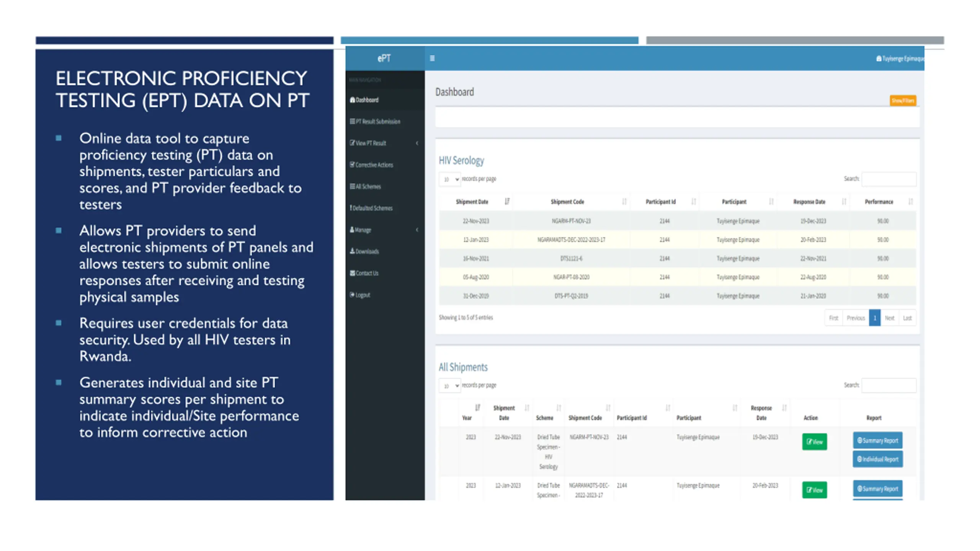The image size is (980, 551).
Task: Sort All Shipments by Participant
Action: point(707,413)
